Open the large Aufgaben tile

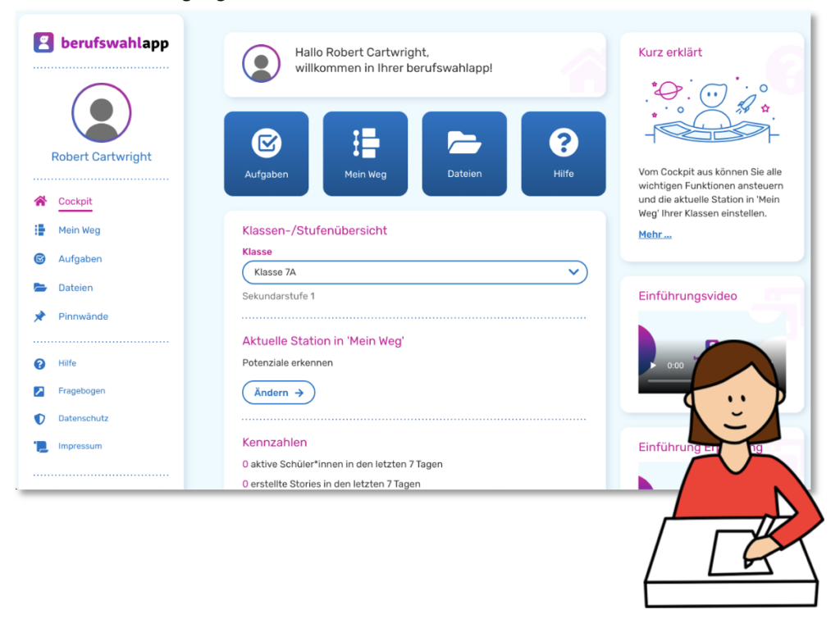tap(267, 153)
